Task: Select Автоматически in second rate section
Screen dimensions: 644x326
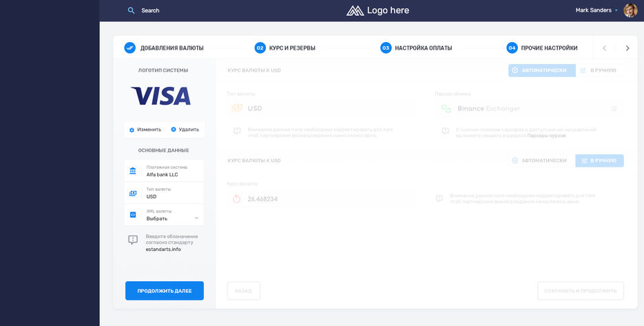Action: point(542,161)
